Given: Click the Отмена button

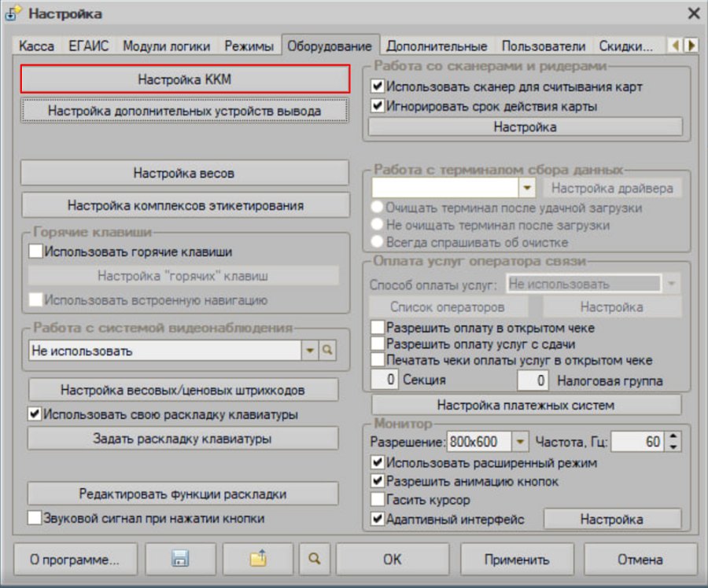Looking at the screenshot, I should click(x=640, y=559).
